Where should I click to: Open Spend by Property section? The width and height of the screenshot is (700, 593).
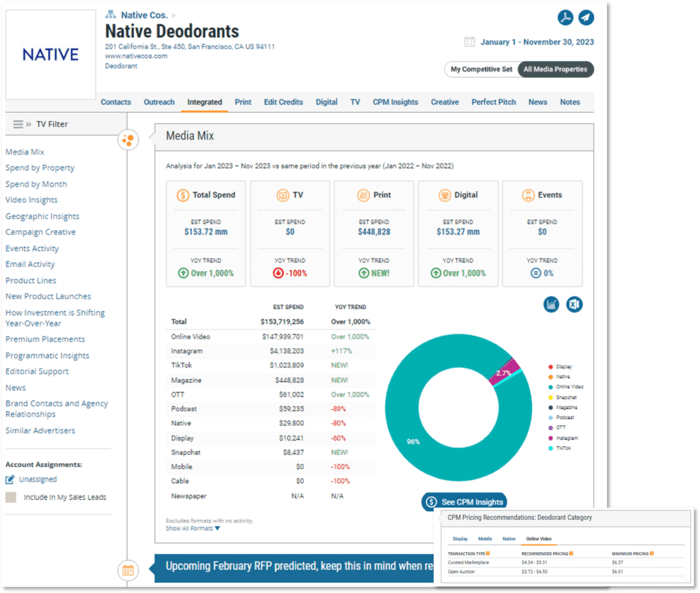(x=40, y=168)
